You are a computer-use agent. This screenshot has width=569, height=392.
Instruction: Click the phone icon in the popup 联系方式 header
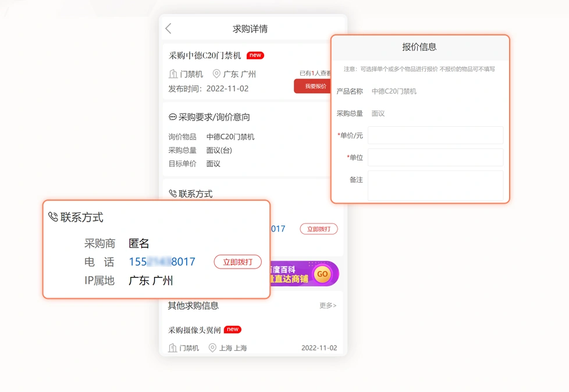53,217
